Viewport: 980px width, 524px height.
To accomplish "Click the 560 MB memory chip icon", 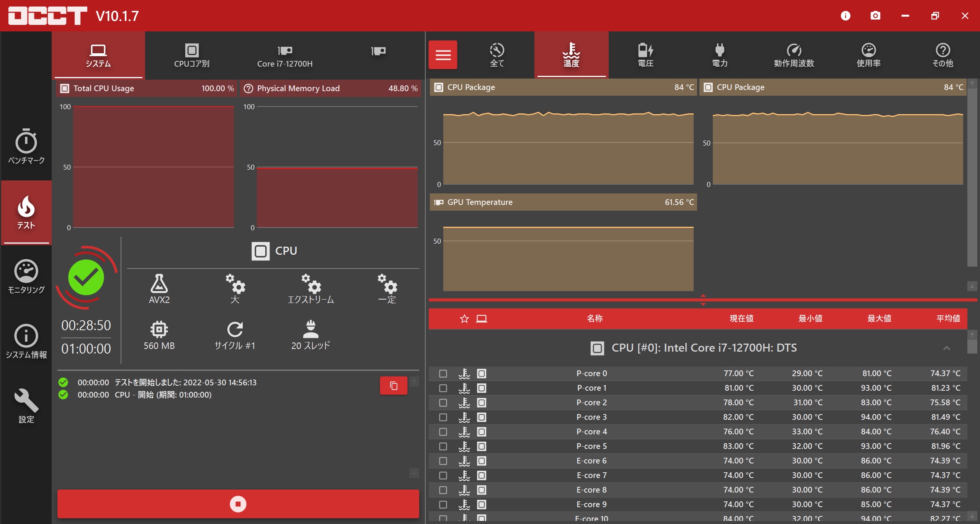I will click(x=159, y=329).
